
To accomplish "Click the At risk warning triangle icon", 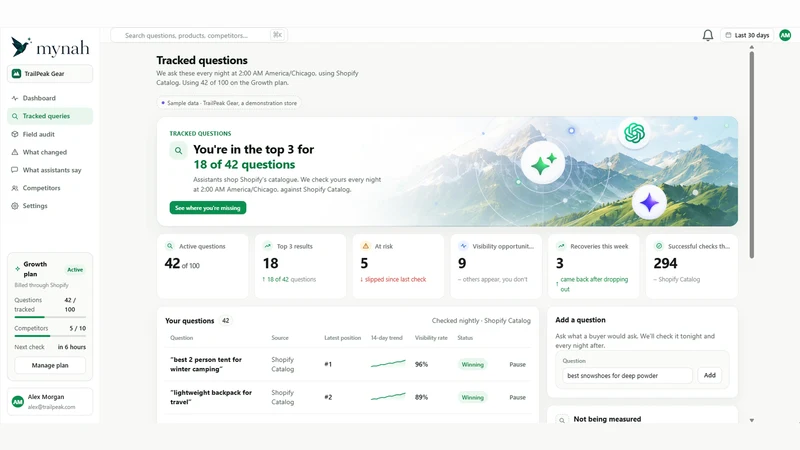I will [365, 246].
